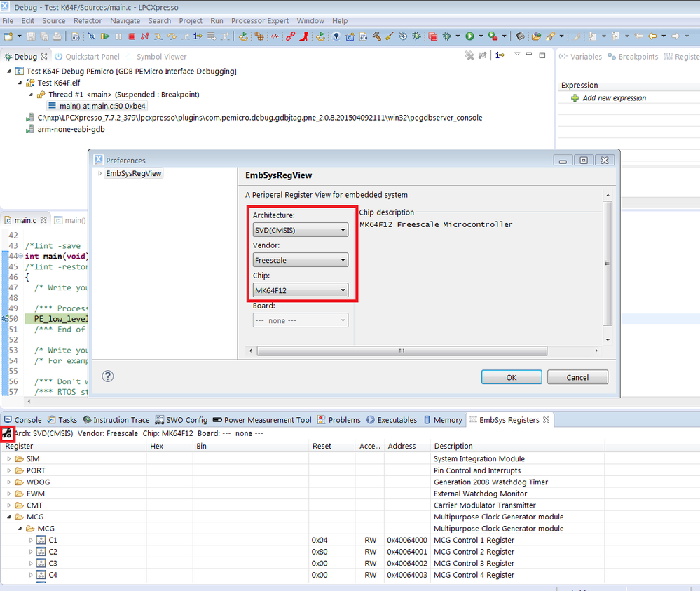Open the Refactor menu
The width and height of the screenshot is (700, 591).
(88, 20)
